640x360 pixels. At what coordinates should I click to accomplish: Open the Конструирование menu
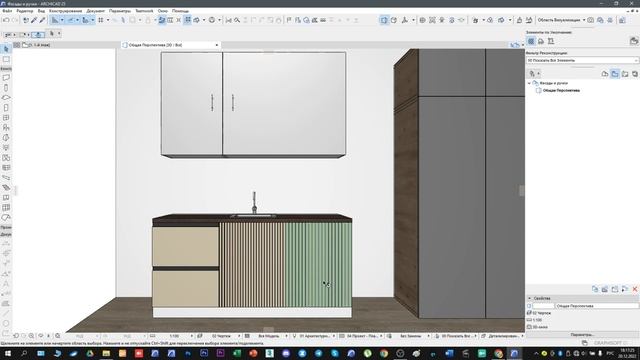[65, 11]
